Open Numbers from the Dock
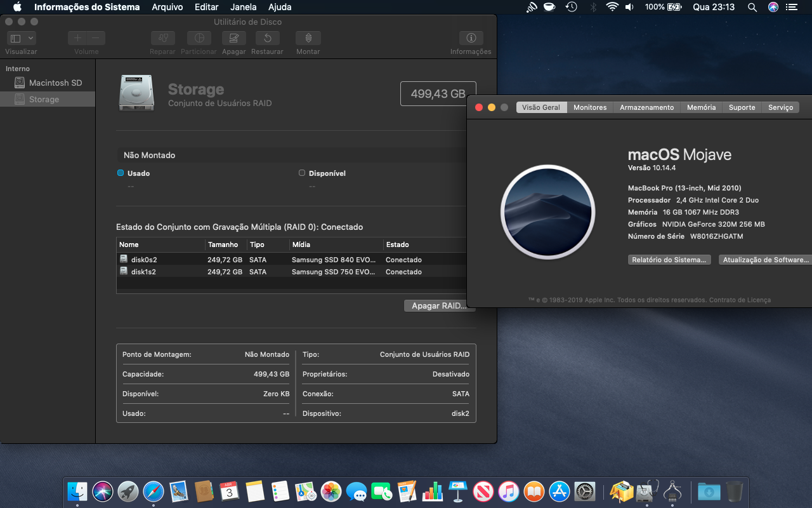 coord(433,491)
